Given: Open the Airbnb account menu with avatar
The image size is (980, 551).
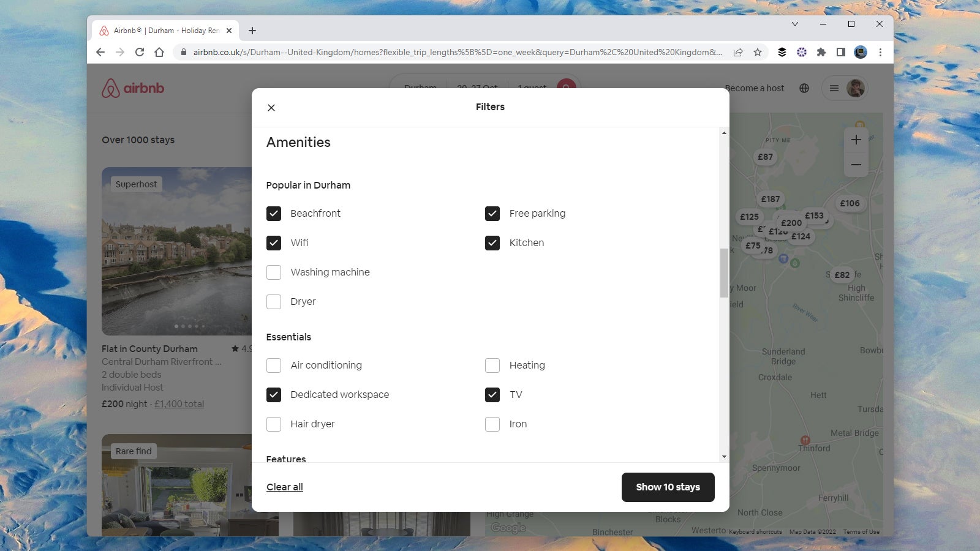Looking at the screenshot, I should [x=845, y=88].
